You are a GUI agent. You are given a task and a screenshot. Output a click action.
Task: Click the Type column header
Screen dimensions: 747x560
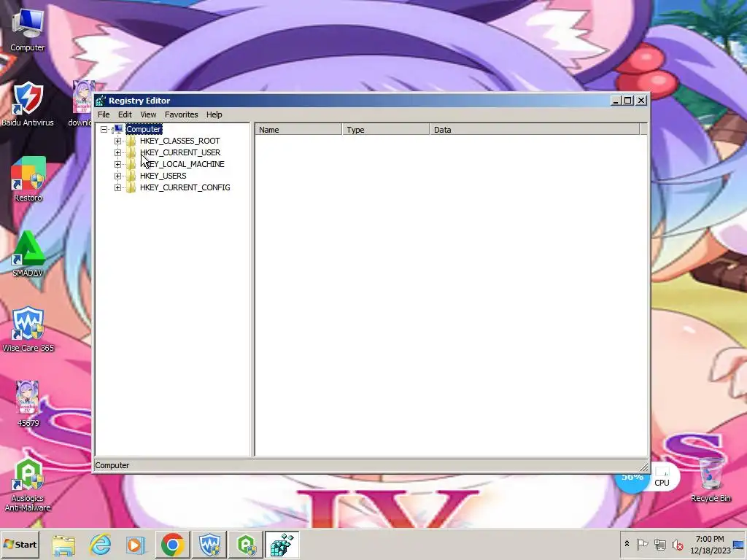click(x=385, y=130)
